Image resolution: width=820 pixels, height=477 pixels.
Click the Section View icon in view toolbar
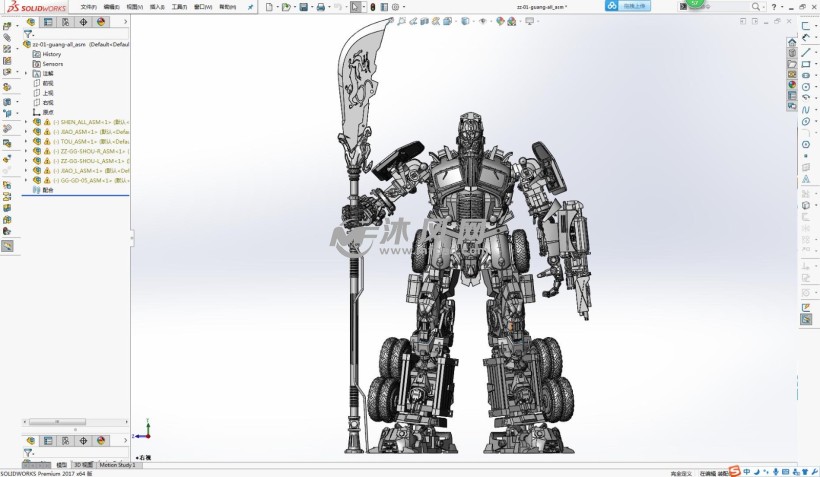[x=425, y=21]
